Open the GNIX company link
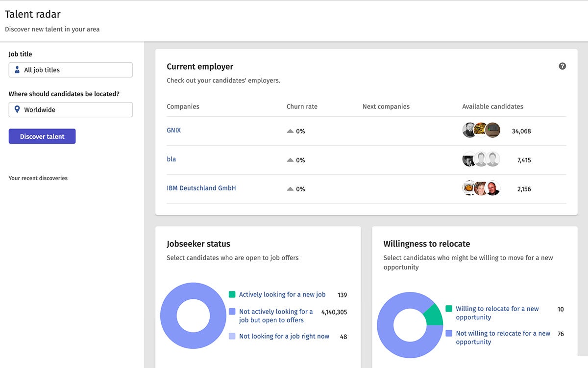Screen dimensions: 588x368 pos(173,131)
